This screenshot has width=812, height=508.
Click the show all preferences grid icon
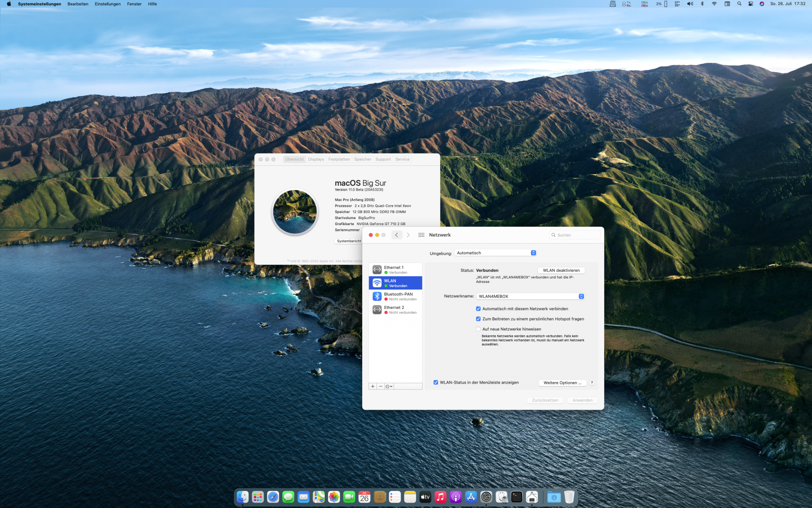(421, 235)
